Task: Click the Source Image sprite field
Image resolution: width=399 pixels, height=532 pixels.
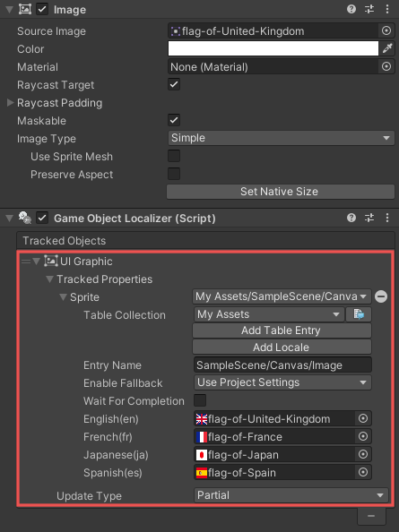Action: point(273,30)
